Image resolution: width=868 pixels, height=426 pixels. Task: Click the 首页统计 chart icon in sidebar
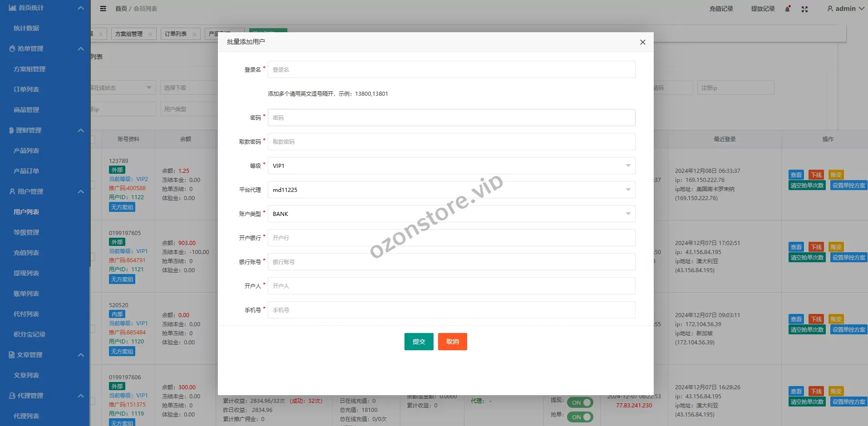click(x=12, y=8)
